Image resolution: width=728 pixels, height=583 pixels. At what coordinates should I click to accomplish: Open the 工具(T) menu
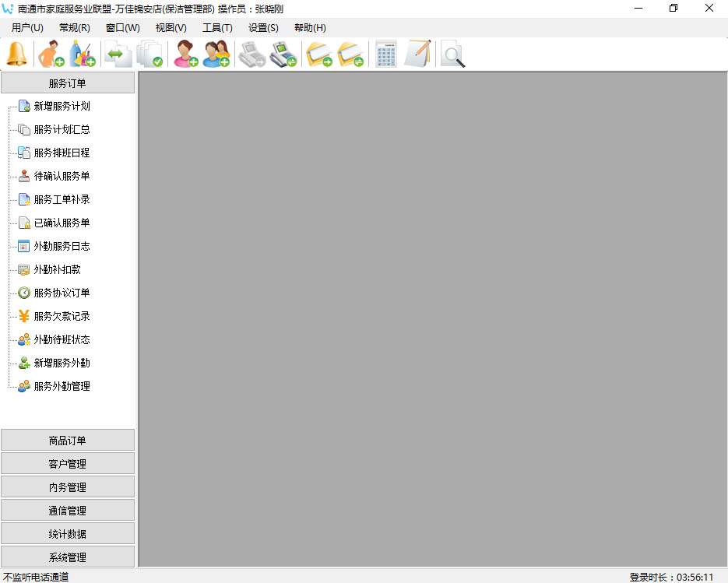(217, 28)
